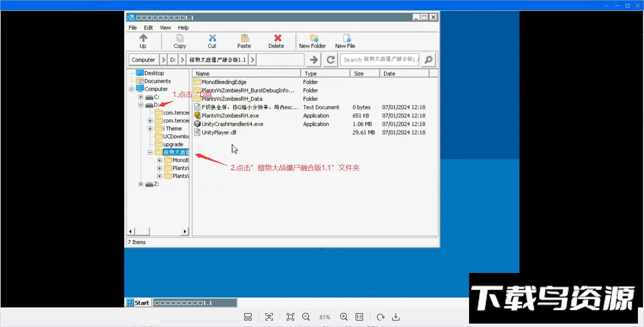This screenshot has width=644, height=327.
Task: Expand the Z: drive tree node
Action: (x=141, y=184)
